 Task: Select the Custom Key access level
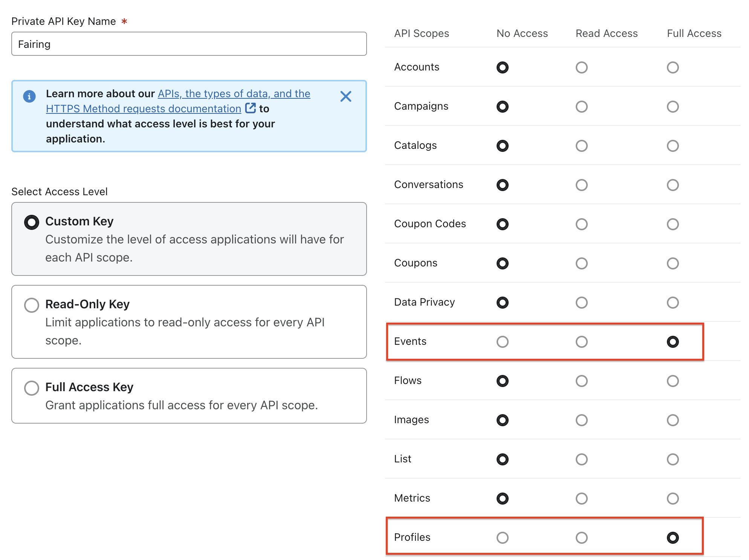(32, 222)
